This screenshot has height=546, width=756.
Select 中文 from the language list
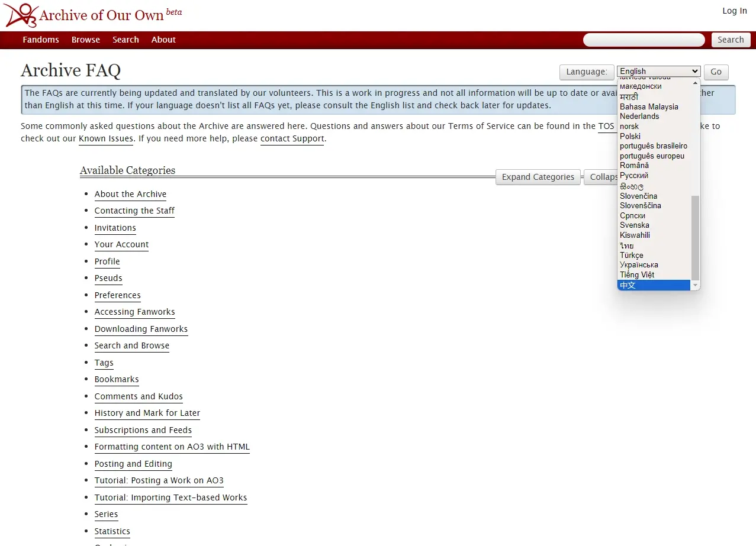[x=629, y=285]
